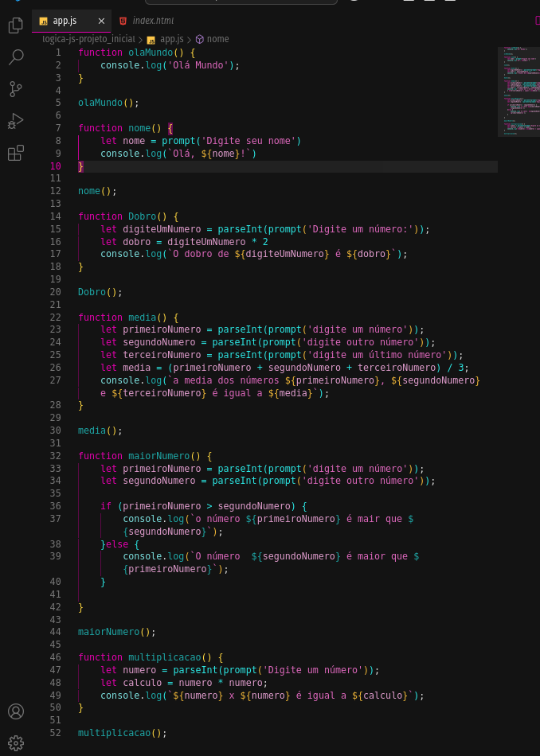Click the else keyword on line 38
The image size is (540, 756).
click(x=117, y=544)
